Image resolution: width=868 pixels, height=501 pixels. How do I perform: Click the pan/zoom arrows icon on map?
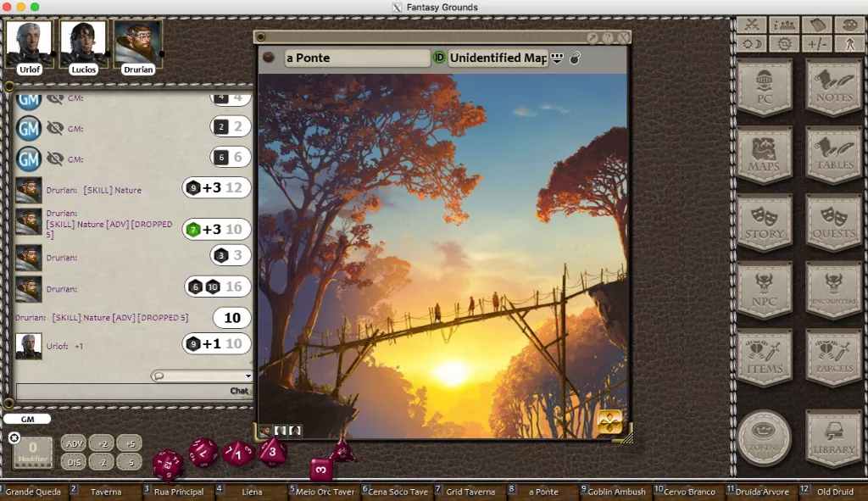(609, 423)
